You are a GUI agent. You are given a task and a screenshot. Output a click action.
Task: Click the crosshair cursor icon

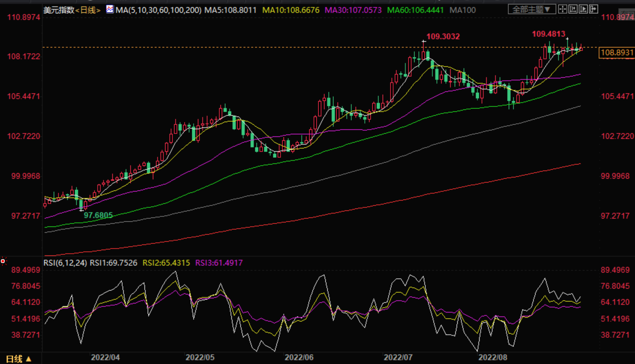pos(562,9)
